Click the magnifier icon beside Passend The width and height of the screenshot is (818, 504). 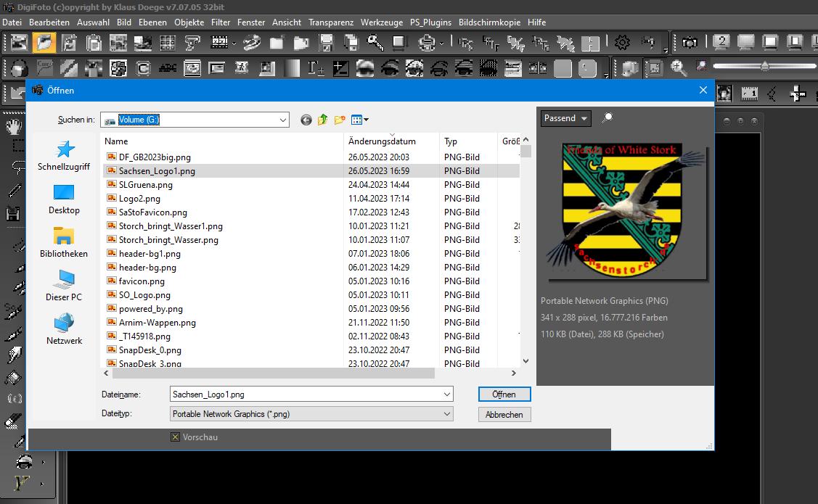608,117
